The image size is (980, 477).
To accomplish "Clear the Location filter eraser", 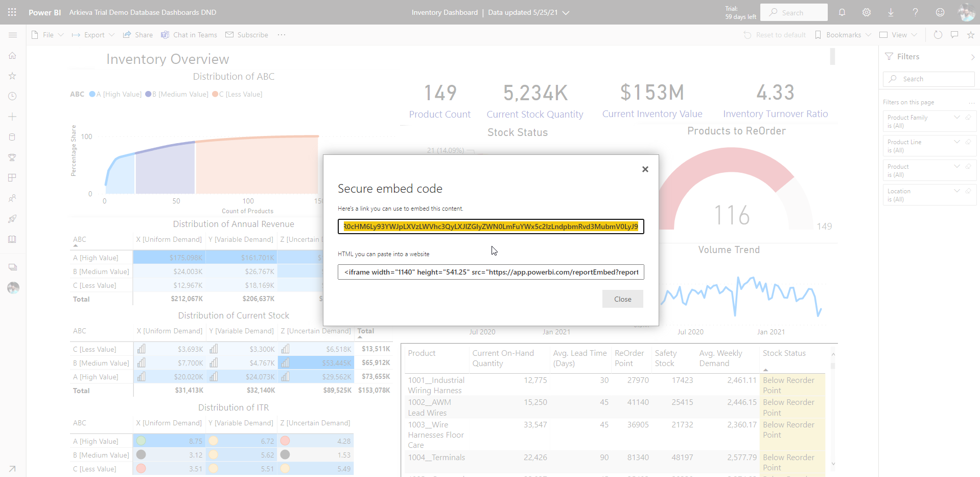I will 968,191.
